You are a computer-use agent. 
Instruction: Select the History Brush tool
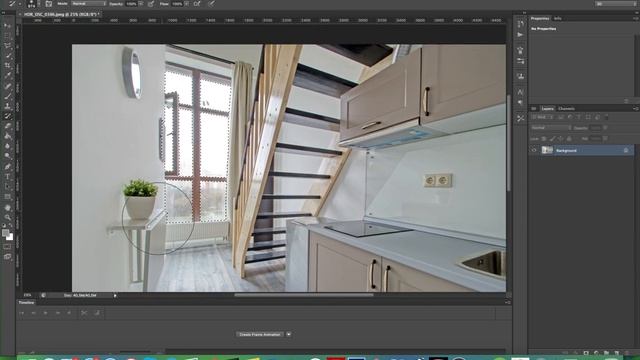coord(7,116)
